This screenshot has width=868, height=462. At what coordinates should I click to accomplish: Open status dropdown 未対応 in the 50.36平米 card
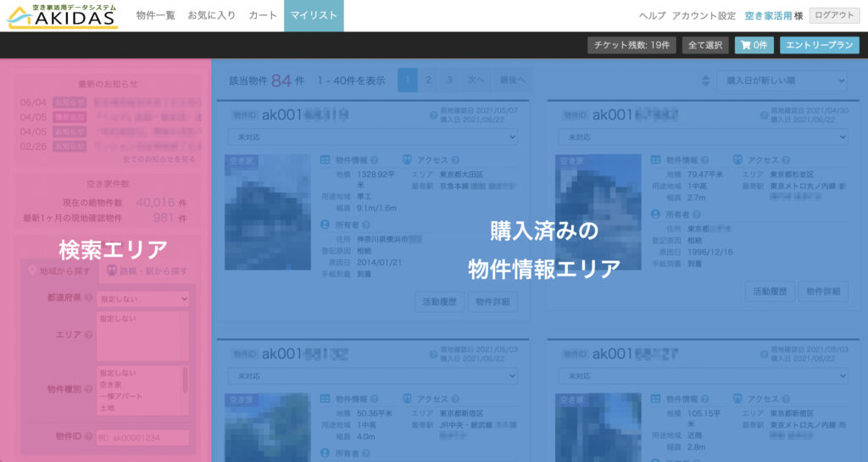click(373, 376)
